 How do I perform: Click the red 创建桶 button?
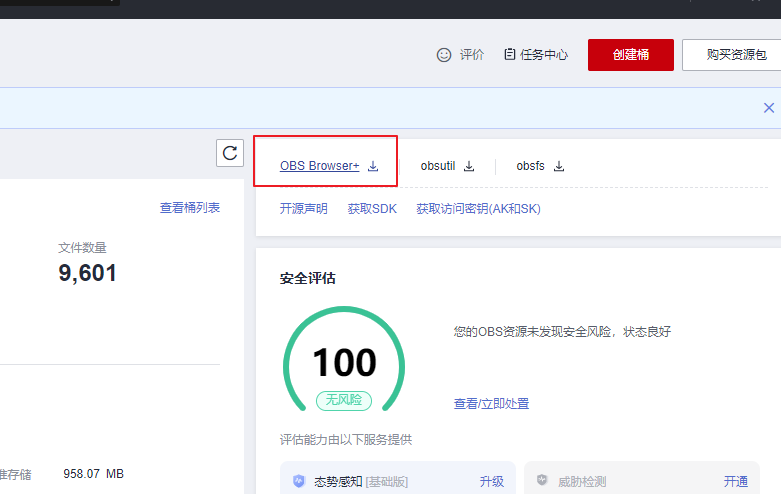pyautogui.click(x=631, y=55)
